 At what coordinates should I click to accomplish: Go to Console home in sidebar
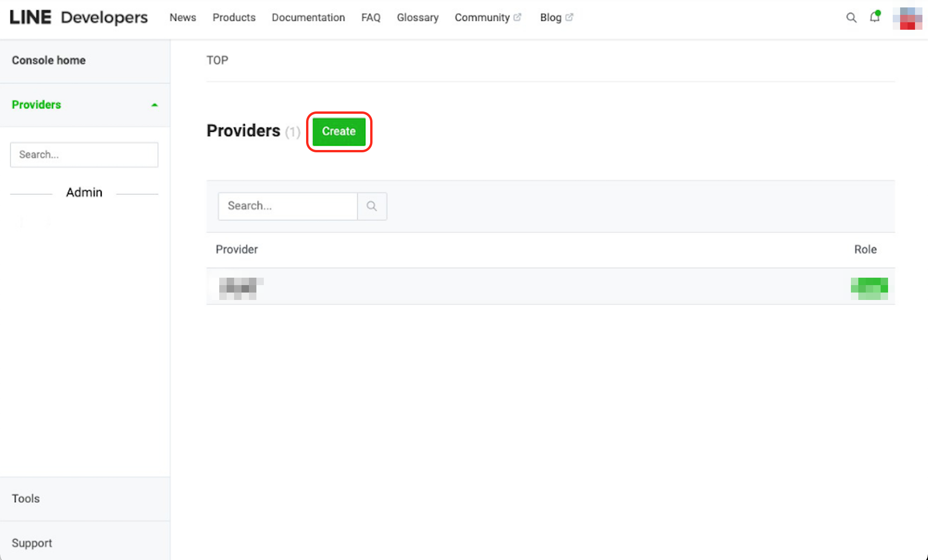[x=49, y=60]
